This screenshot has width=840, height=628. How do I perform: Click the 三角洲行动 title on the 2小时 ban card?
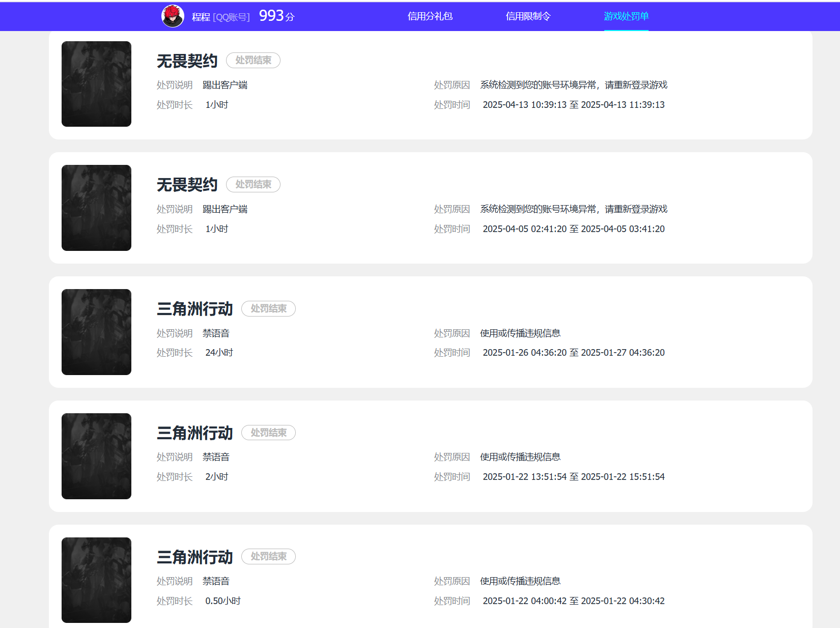coord(194,433)
